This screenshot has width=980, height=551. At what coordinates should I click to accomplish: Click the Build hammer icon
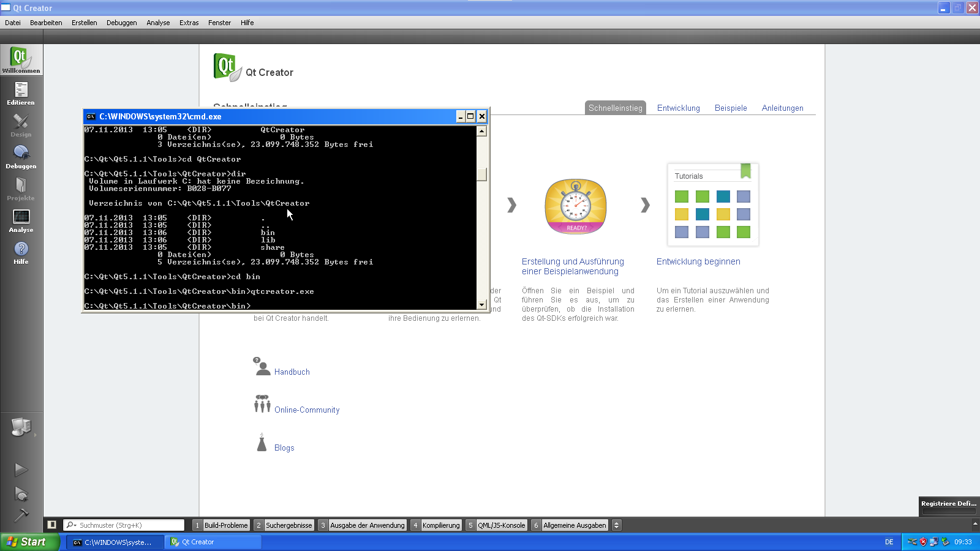point(21,515)
